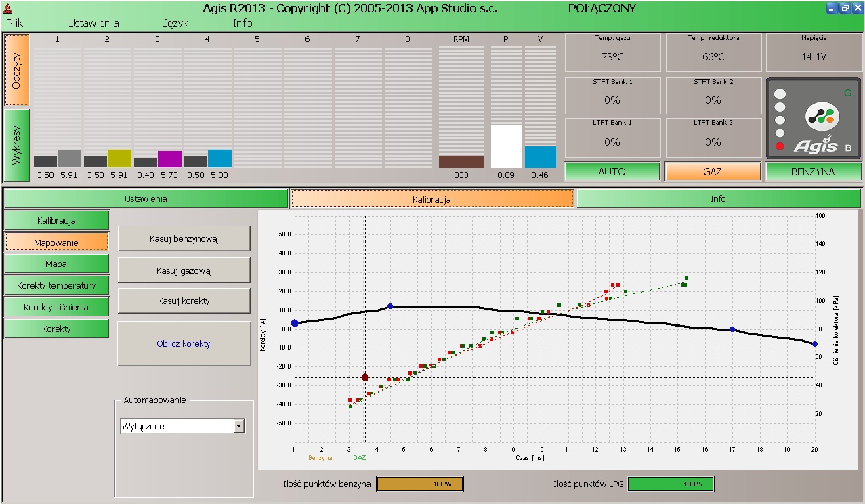Click the gray injector 1 gas bar
Viewport: 865px width, 504px height.
coord(69,159)
